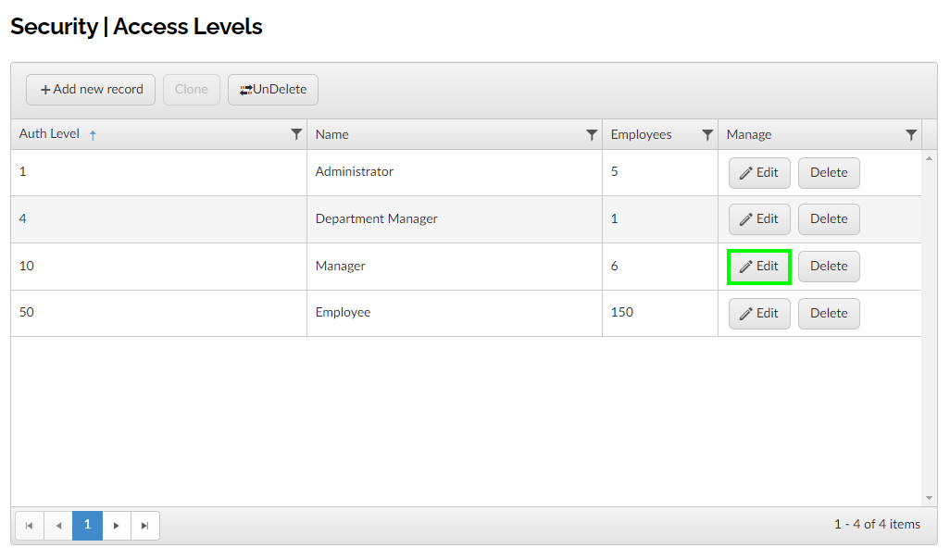Go to next page arrow
Image resolution: width=950 pixels, height=560 pixels.
[x=116, y=525]
